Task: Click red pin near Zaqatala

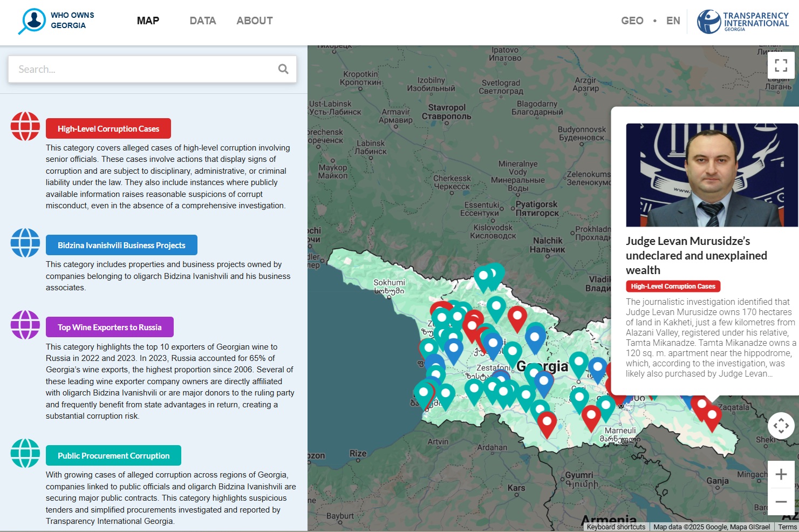Action: click(x=712, y=415)
